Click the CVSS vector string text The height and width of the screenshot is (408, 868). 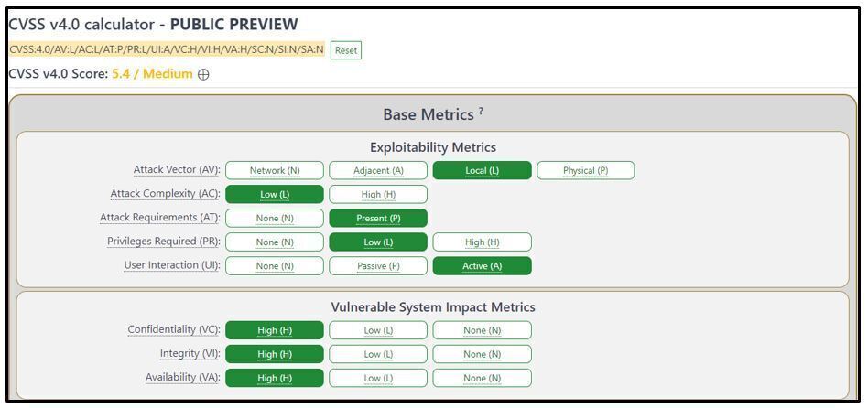167,49
